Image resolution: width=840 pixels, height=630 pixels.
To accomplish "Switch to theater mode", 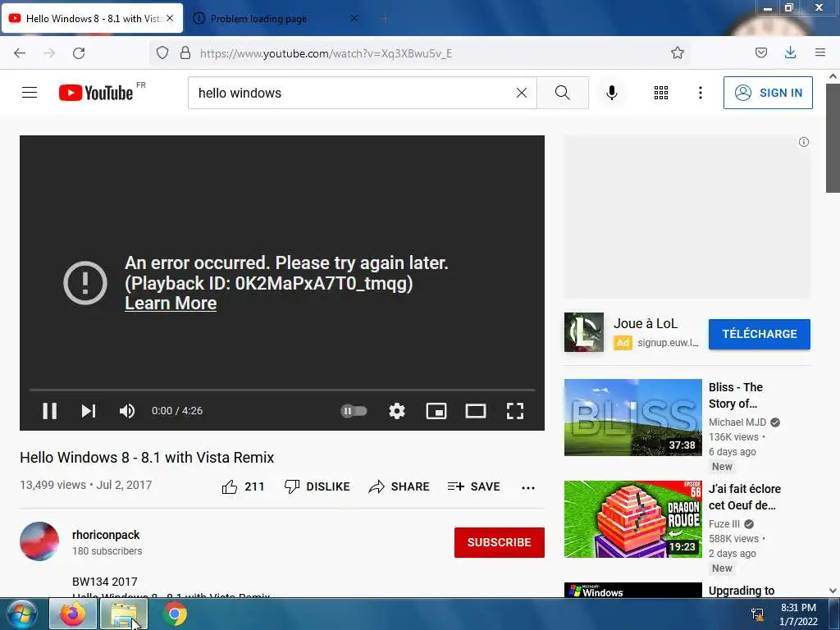I will click(x=476, y=411).
